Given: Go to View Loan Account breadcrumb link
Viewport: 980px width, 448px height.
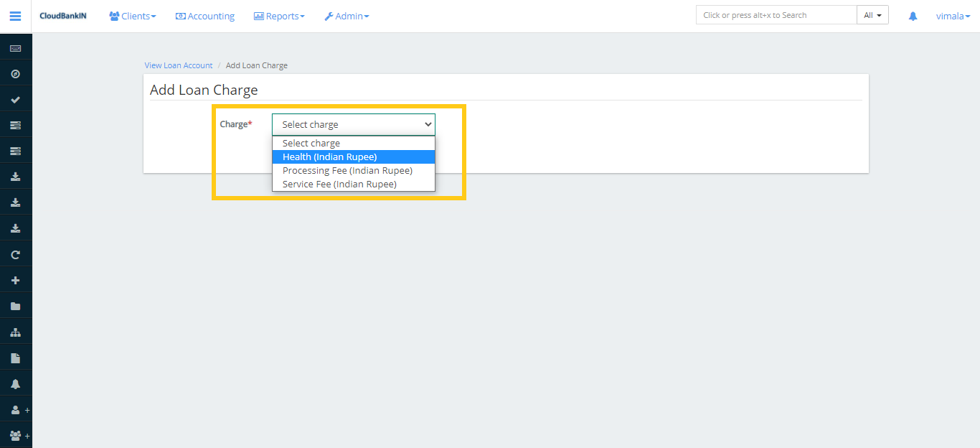Looking at the screenshot, I should (179, 65).
